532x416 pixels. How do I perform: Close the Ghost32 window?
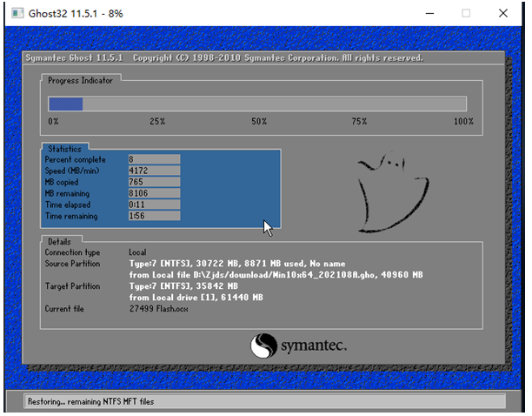pyautogui.click(x=504, y=13)
